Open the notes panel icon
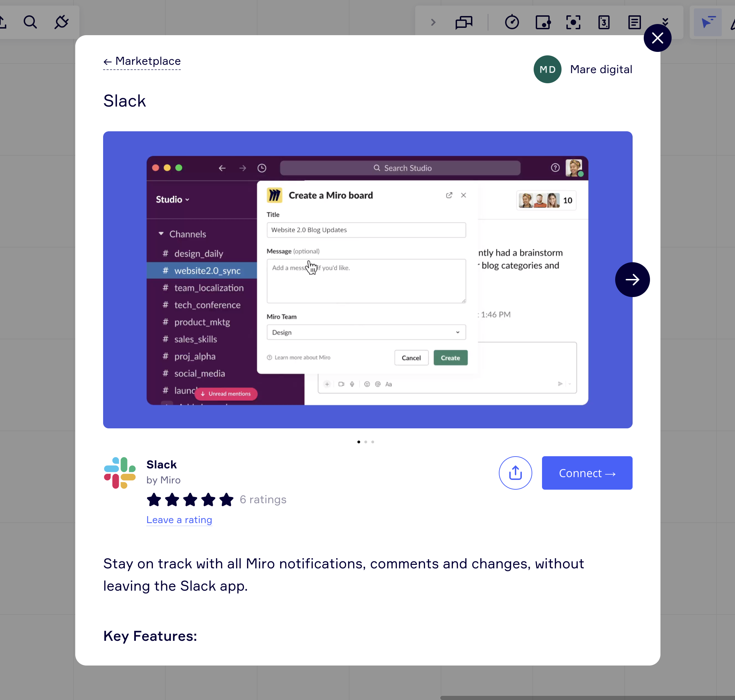Viewport: 735px width, 700px height. click(x=634, y=22)
